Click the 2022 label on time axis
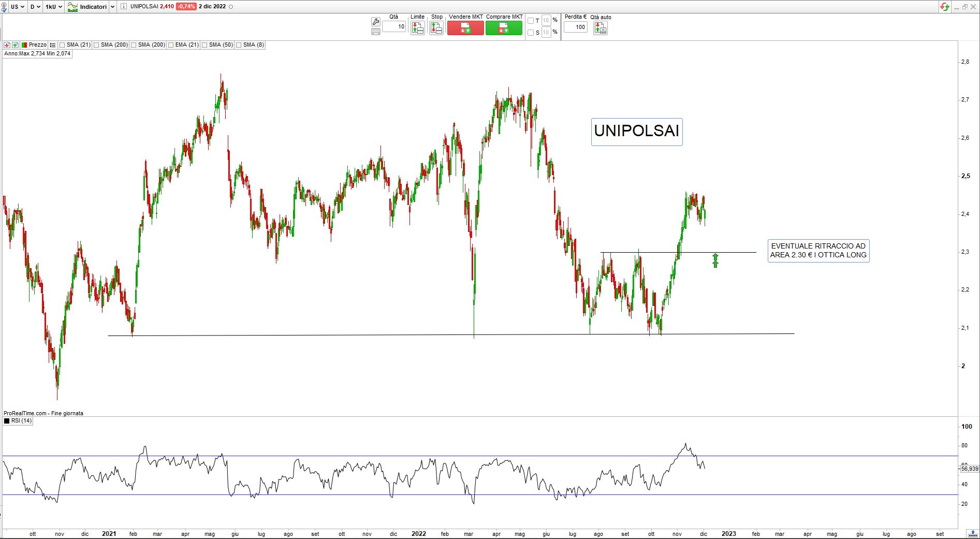 419,534
